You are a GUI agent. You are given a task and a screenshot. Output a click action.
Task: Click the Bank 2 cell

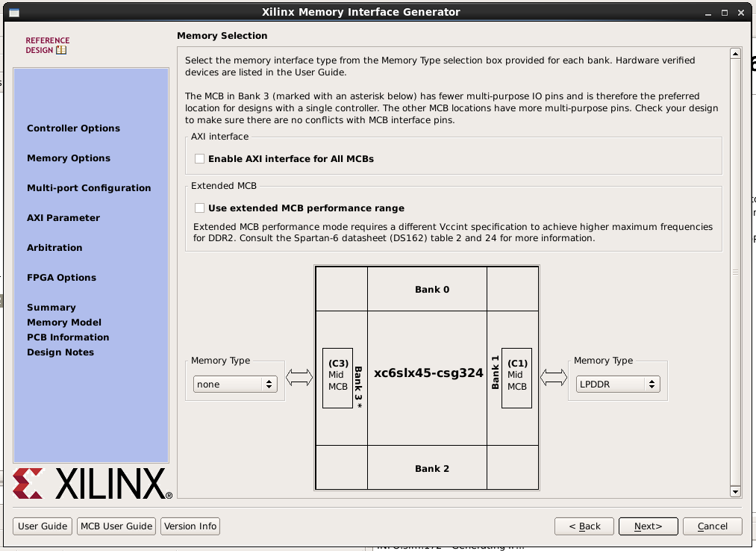coord(427,468)
